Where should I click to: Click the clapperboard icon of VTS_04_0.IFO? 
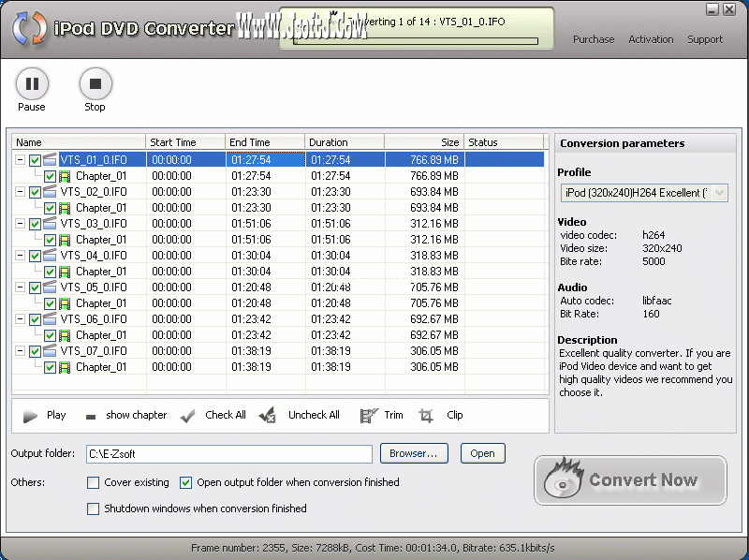[50, 255]
